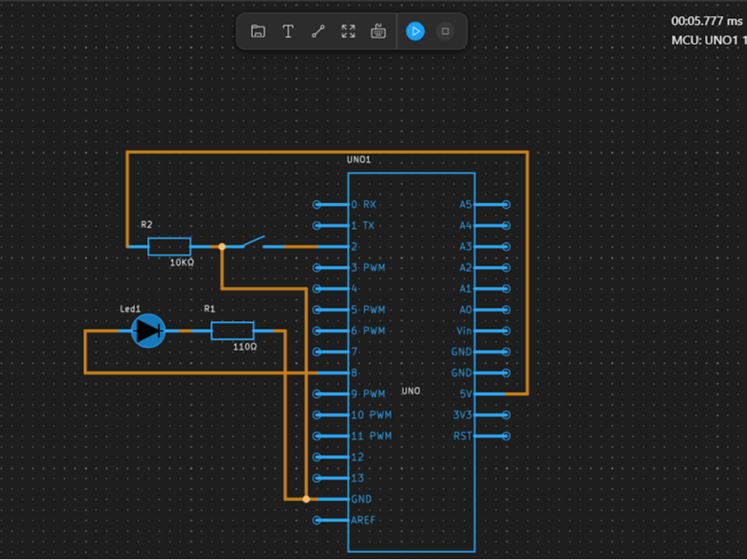747x560 pixels.
Task: Open the project file folder icon
Action: tap(258, 32)
